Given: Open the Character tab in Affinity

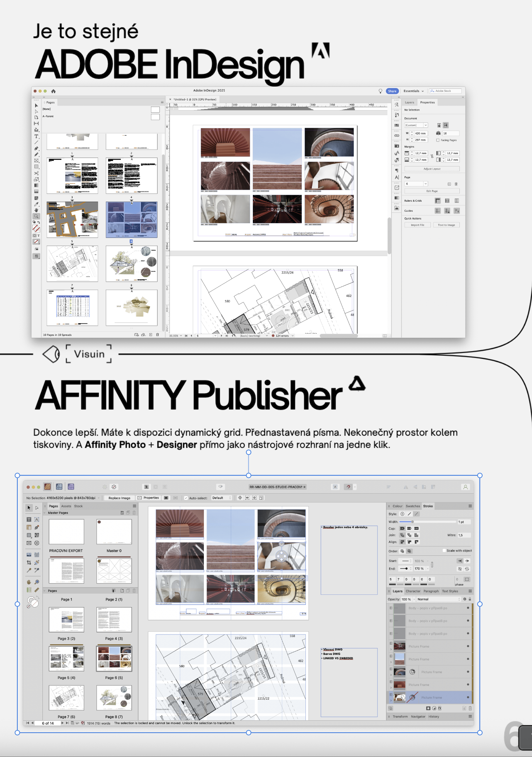Looking at the screenshot, I should click(x=413, y=591).
